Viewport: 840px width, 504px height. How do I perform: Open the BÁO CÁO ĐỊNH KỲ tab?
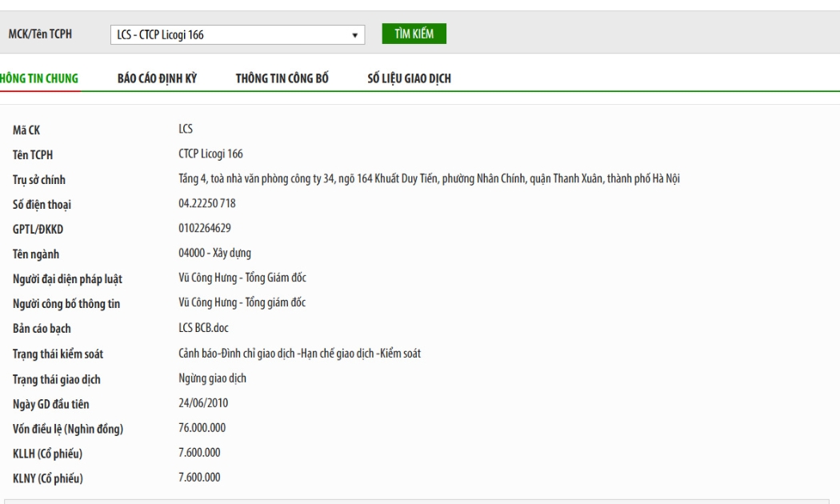point(157,78)
